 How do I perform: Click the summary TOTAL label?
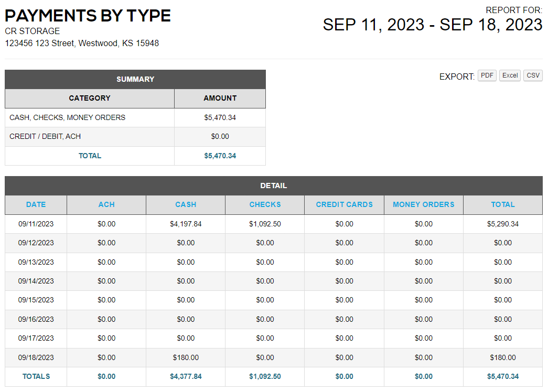click(x=90, y=156)
